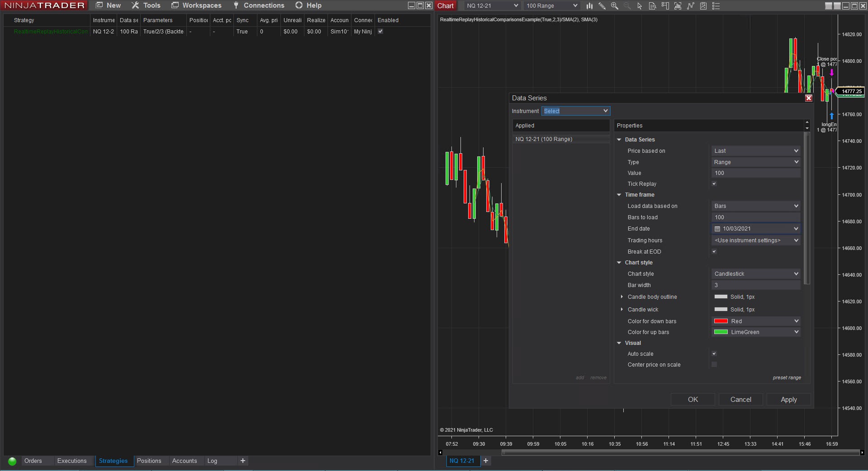This screenshot has height=471, width=868.
Task: Open the Price based on dropdown
Action: (x=756, y=151)
